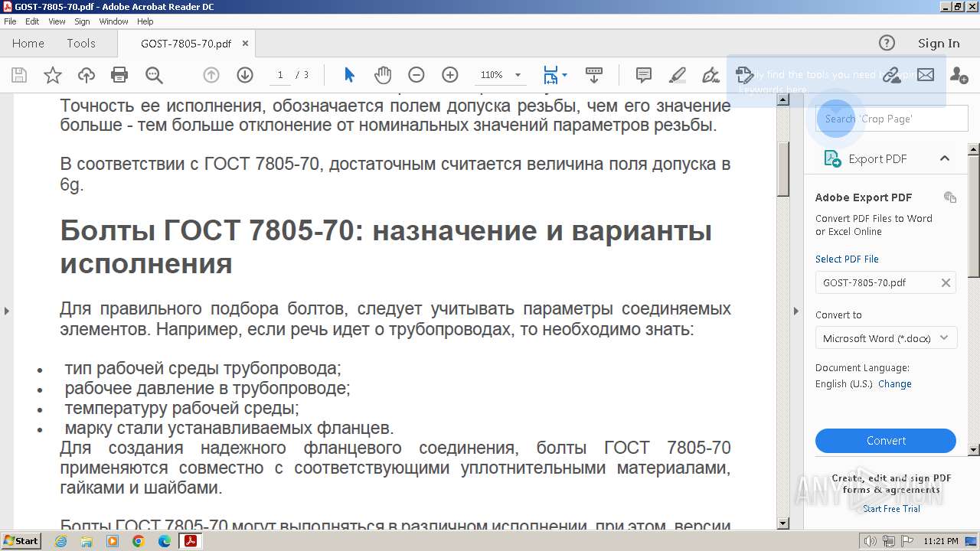Viewport: 980px width, 551px height.
Task: Toggle the read mode scrolling icon
Action: (x=593, y=75)
